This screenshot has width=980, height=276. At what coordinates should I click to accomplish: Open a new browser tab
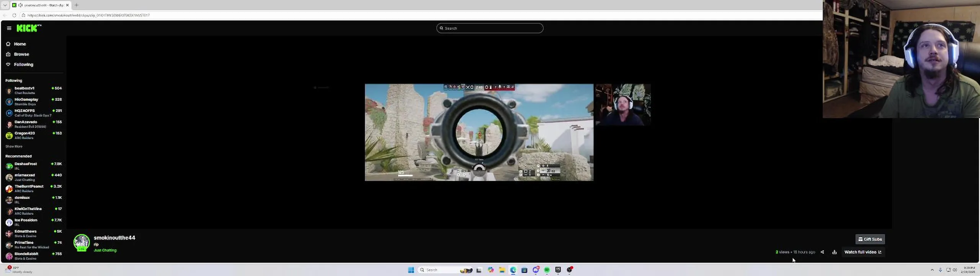click(77, 5)
